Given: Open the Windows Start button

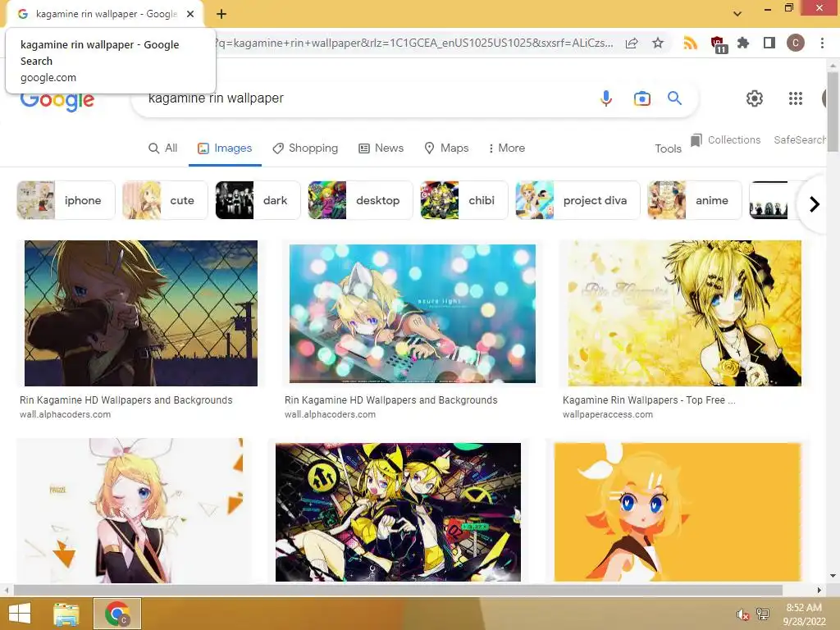Looking at the screenshot, I should (x=20, y=614).
